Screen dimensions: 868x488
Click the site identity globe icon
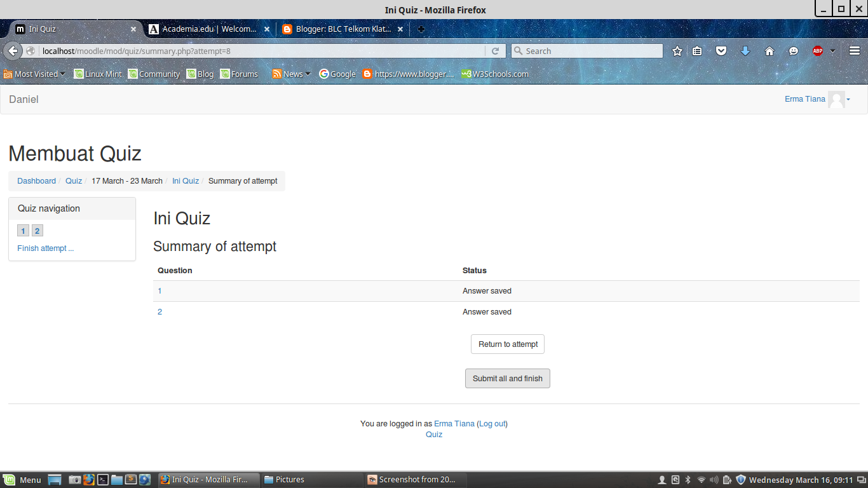pos(31,51)
